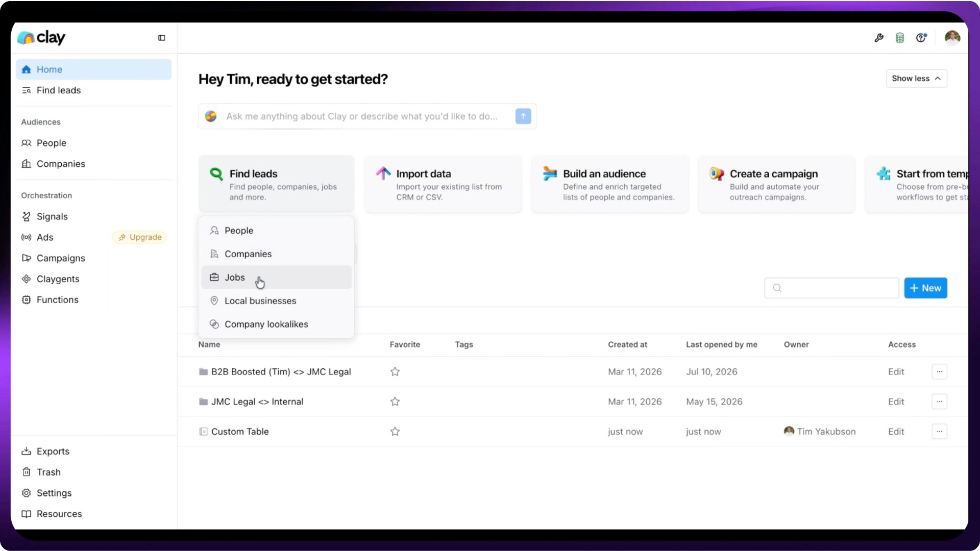Open Resources in sidebar
Viewport: 980px width, 551px height.
[94, 514]
